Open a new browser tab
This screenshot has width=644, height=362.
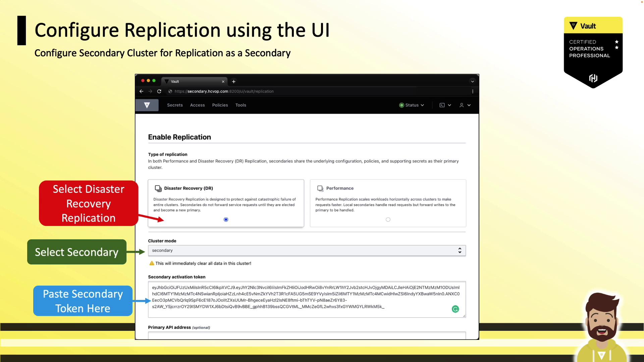tap(234, 81)
